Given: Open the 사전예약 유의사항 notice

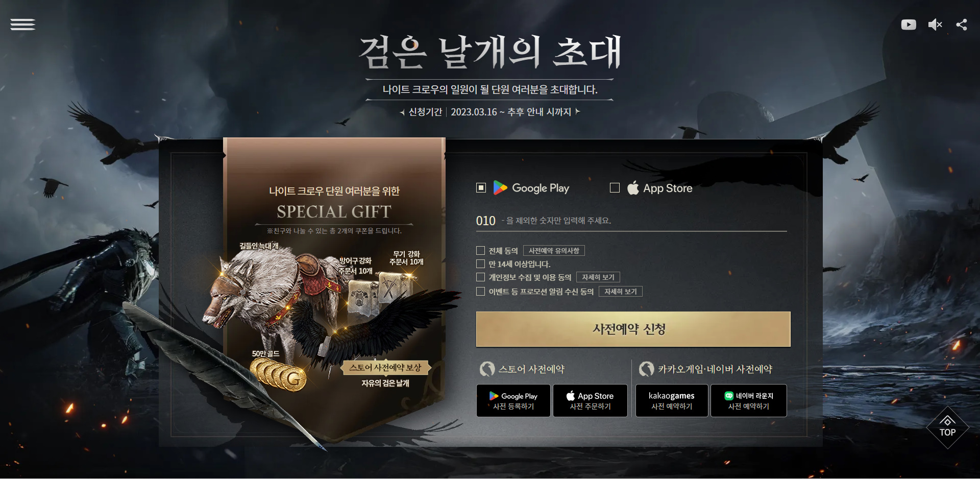Looking at the screenshot, I should [554, 251].
